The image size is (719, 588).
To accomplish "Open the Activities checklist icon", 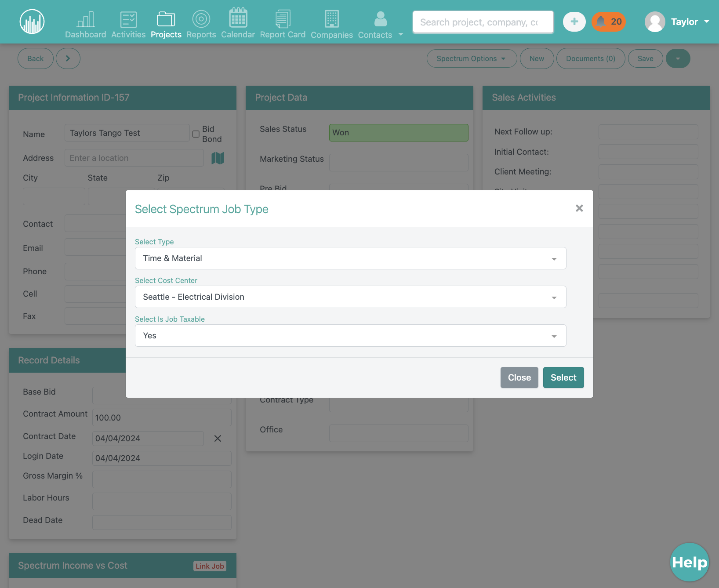I will [x=128, y=19].
